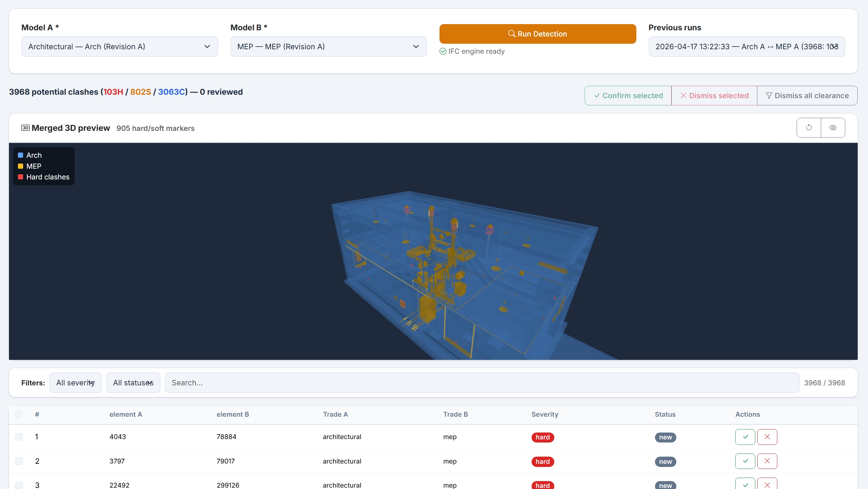
Task: Open the All severity filter dropdown
Action: (x=75, y=383)
